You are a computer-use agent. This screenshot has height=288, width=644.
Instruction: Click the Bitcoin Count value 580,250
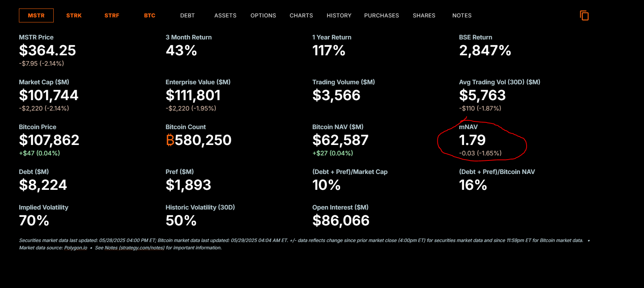[203, 140]
